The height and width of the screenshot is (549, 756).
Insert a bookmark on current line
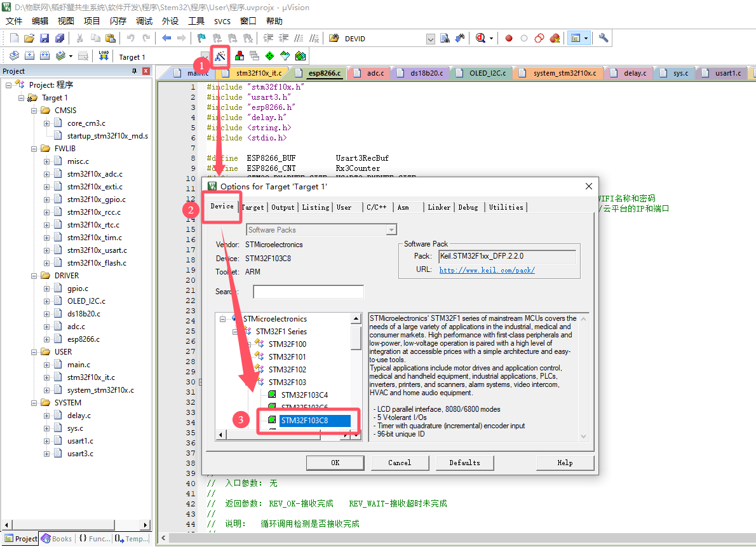201,38
